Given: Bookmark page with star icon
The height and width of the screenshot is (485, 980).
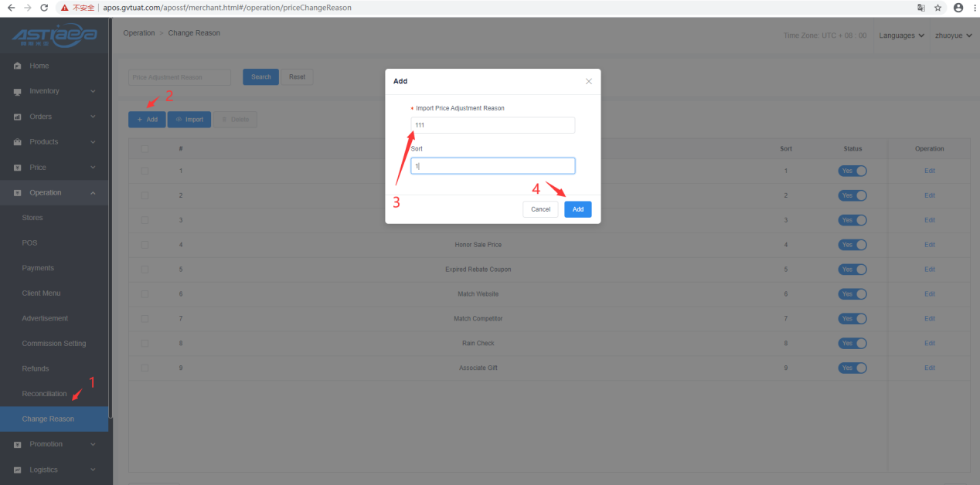Looking at the screenshot, I should pyautogui.click(x=938, y=8).
